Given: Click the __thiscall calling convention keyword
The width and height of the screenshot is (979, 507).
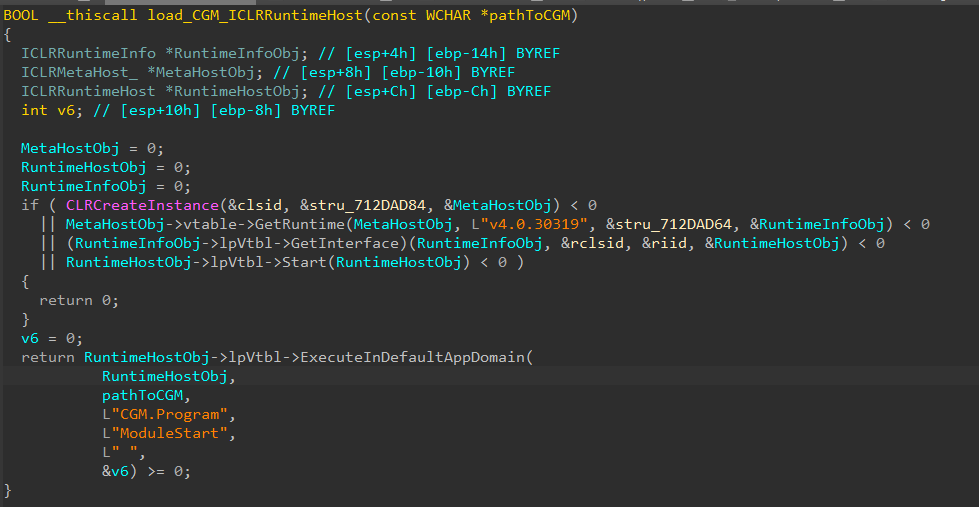Looking at the screenshot, I should (x=94, y=16).
